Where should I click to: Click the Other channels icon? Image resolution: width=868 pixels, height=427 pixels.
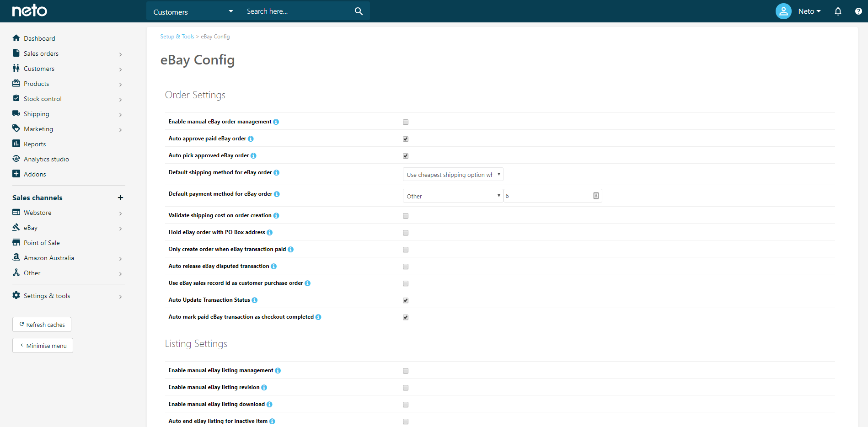(16, 272)
